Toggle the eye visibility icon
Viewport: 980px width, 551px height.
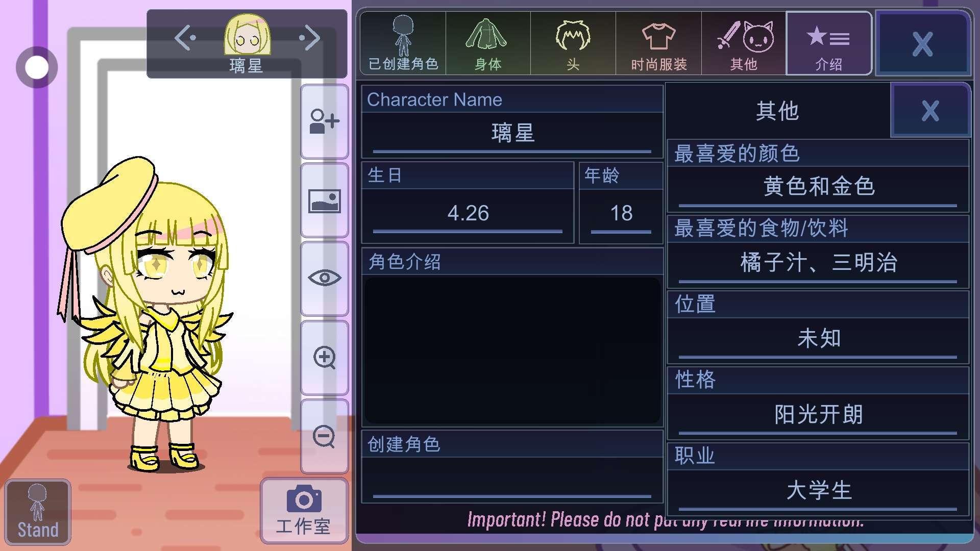coord(325,278)
